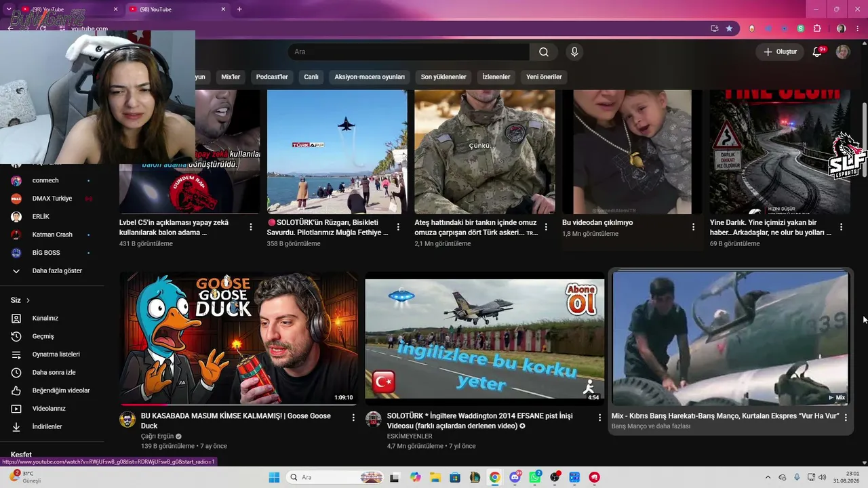Filter by the İzlenenler chip
Image resolution: width=868 pixels, height=488 pixels.
(496, 77)
